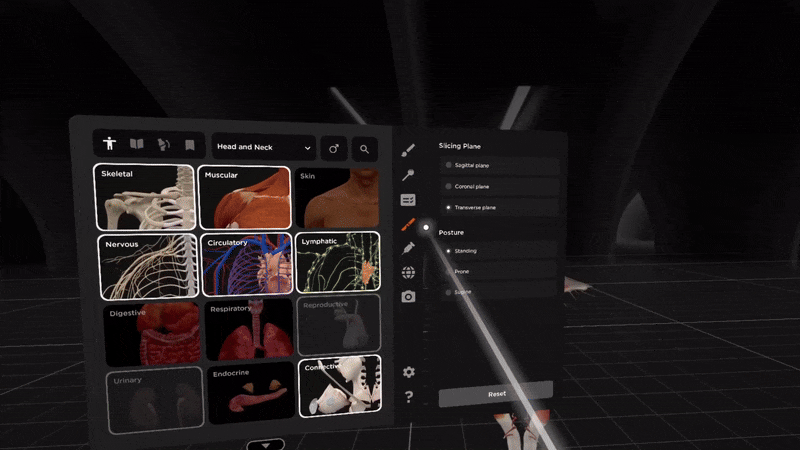Choose the Prone posture option

click(x=498, y=271)
